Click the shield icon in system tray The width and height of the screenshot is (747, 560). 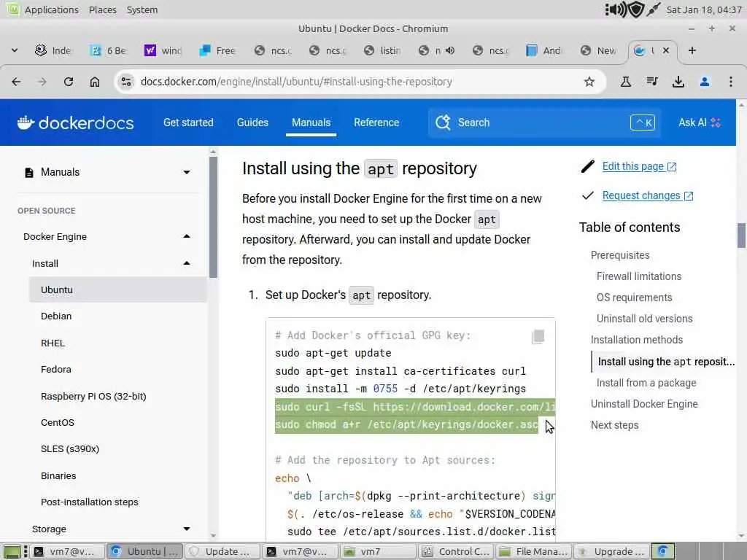(x=636, y=9)
